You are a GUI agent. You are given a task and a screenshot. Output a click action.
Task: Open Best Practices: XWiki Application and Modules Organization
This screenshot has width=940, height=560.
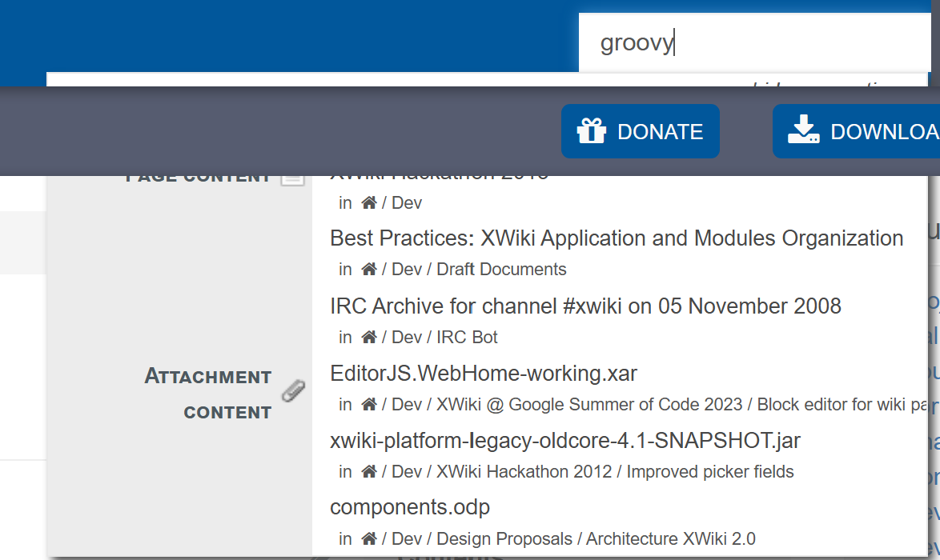(x=617, y=238)
